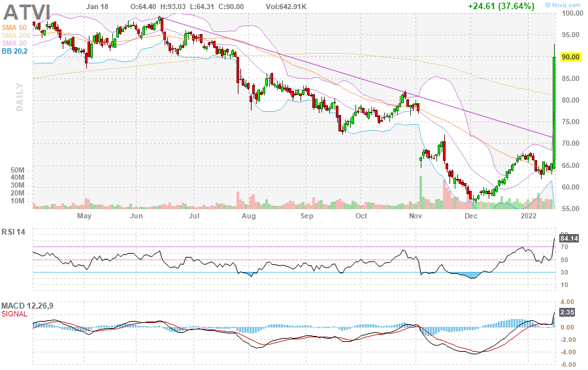
Task: Click the Jan 18 date label
Action: coord(97,7)
